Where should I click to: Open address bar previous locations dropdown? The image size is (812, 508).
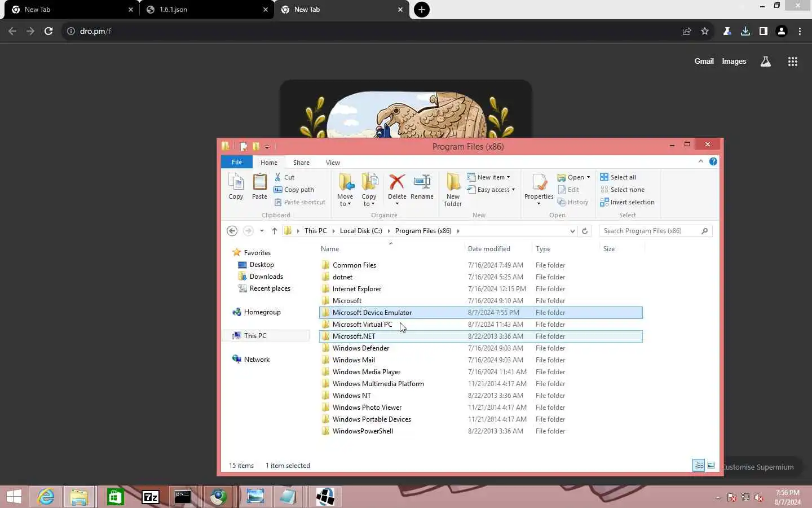pyautogui.click(x=572, y=231)
